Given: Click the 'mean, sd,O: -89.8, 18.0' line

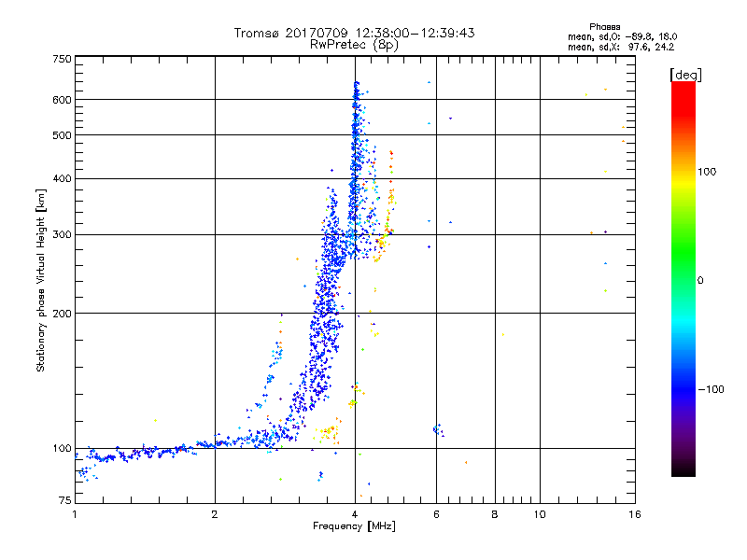Looking at the screenshot, I should (x=622, y=37).
